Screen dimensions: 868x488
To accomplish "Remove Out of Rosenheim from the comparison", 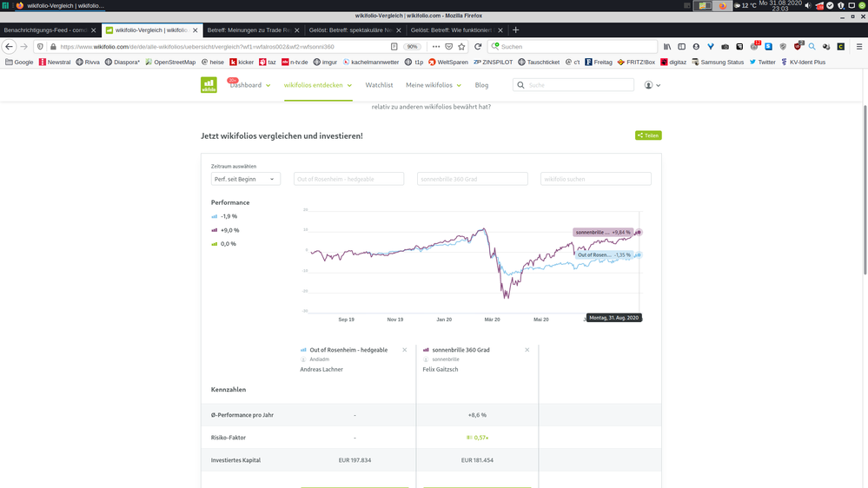I will tap(404, 350).
